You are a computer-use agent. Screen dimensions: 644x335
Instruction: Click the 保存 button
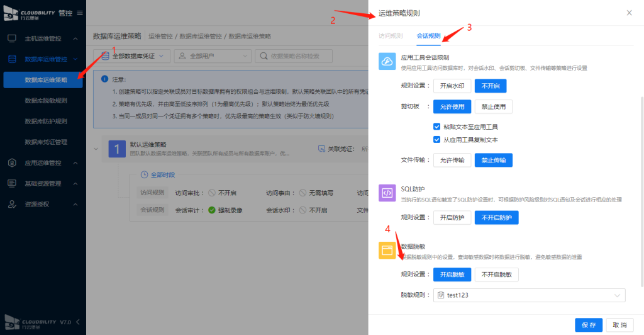pyautogui.click(x=588, y=325)
